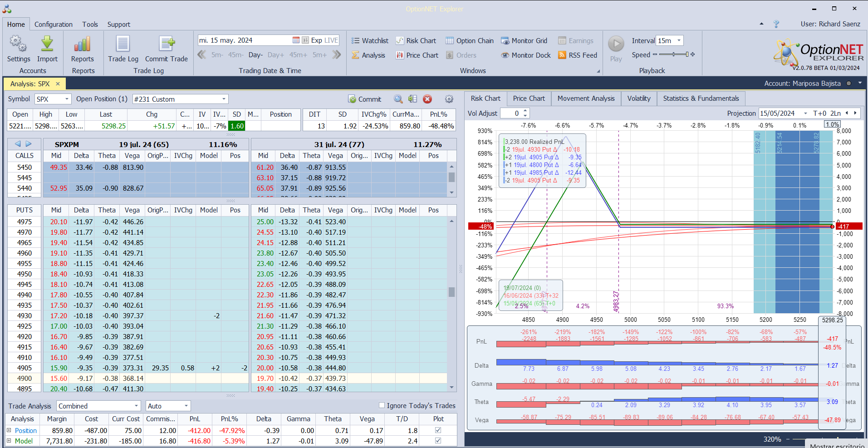Screen dimensions: 868x448
Task: Click the Commit button
Action: (x=365, y=99)
